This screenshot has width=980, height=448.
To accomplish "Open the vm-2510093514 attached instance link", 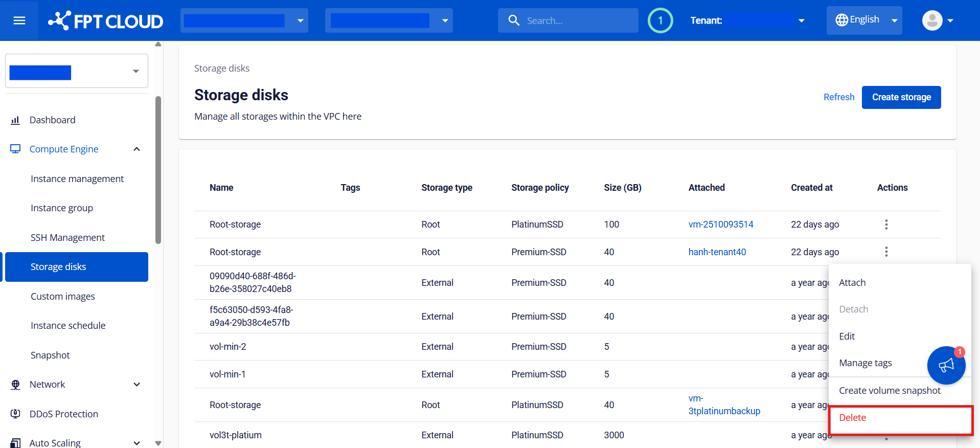I will pos(720,225).
